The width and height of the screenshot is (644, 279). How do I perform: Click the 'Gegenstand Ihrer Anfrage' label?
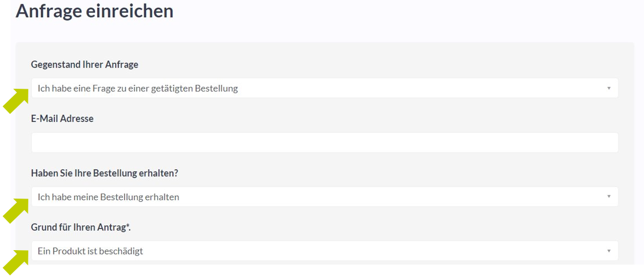pyautogui.click(x=84, y=65)
